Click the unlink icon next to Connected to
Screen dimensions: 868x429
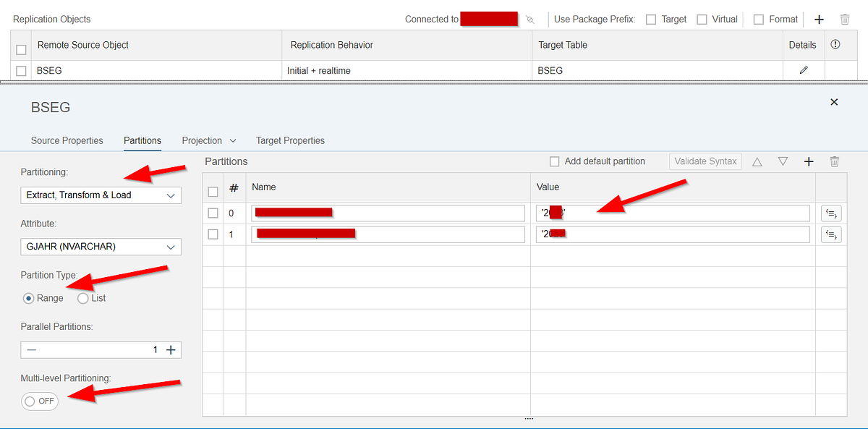click(530, 20)
